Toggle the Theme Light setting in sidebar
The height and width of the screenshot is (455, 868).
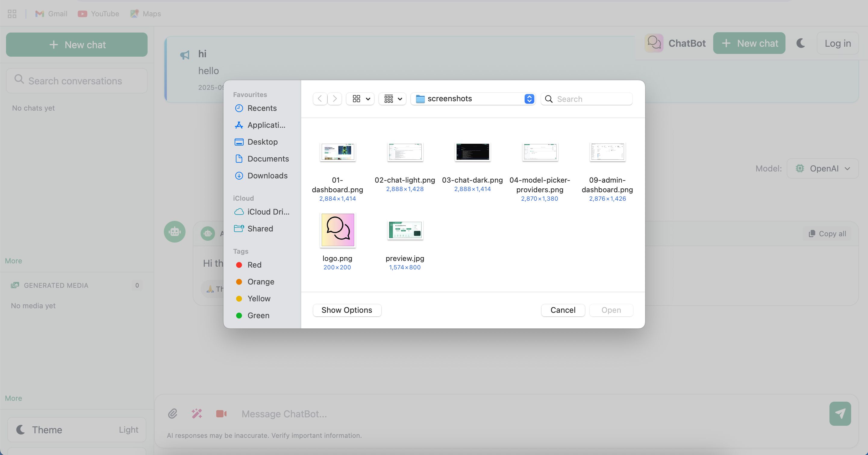point(77,430)
